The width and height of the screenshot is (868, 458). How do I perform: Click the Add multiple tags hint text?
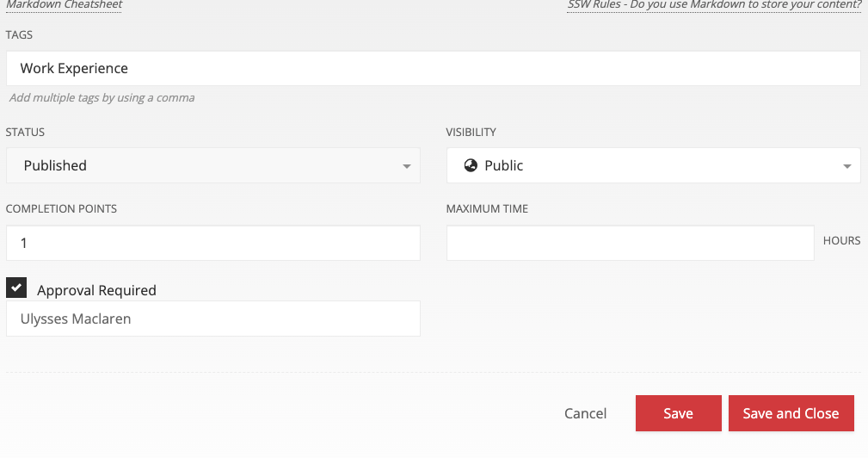pyautogui.click(x=102, y=98)
